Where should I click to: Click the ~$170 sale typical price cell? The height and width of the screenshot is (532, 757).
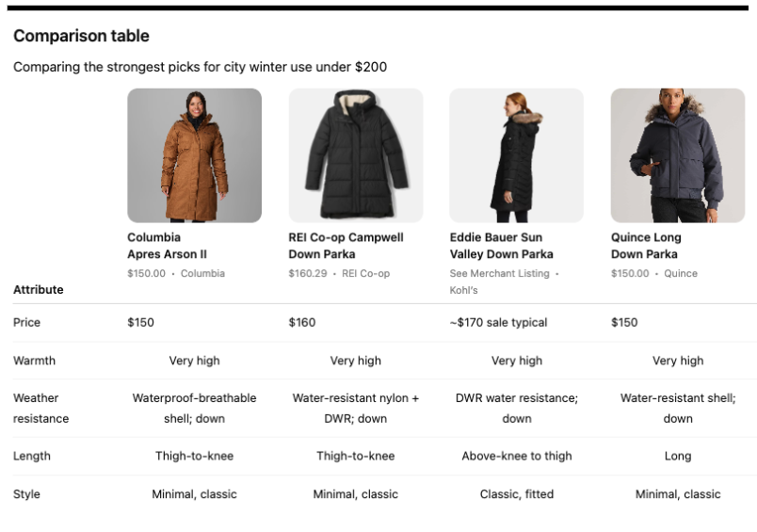[x=498, y=323]
